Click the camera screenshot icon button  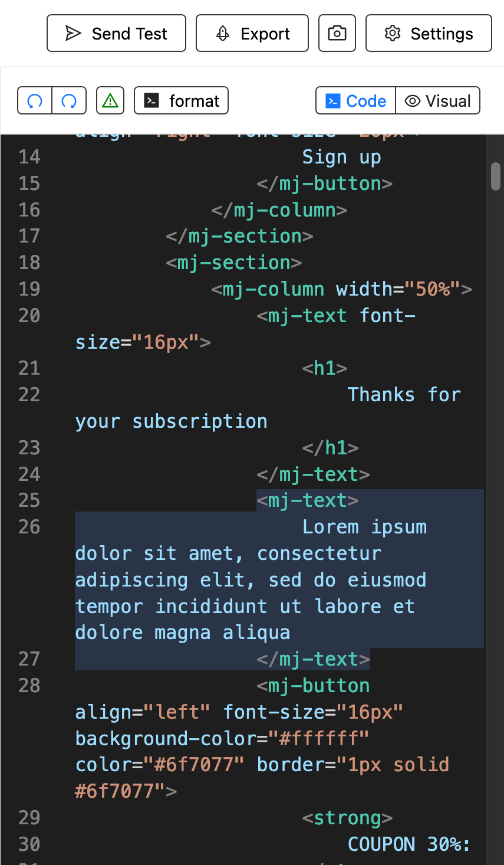tap(337, 34)
